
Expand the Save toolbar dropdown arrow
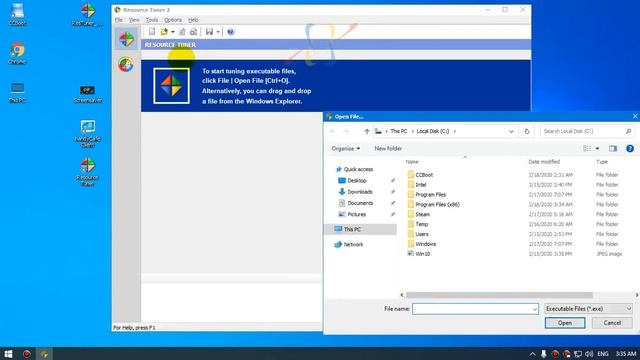pos(218,32)
